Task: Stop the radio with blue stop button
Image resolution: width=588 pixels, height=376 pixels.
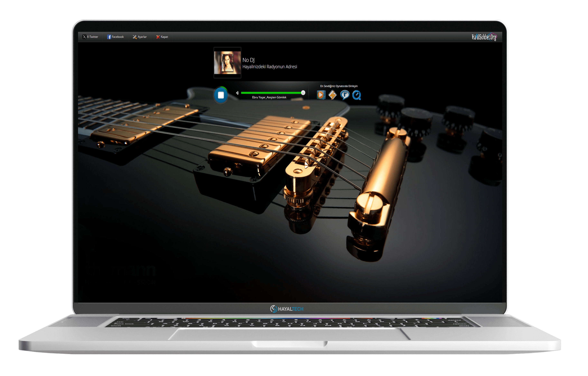Action: point(221,95)
